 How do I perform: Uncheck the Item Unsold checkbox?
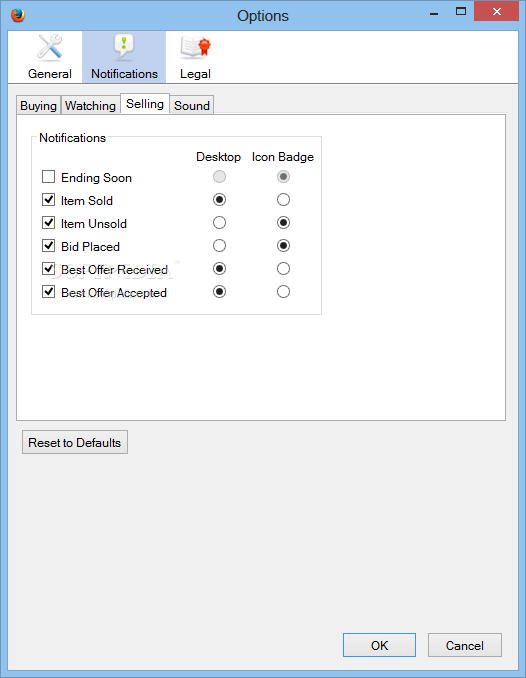point(48,223)
